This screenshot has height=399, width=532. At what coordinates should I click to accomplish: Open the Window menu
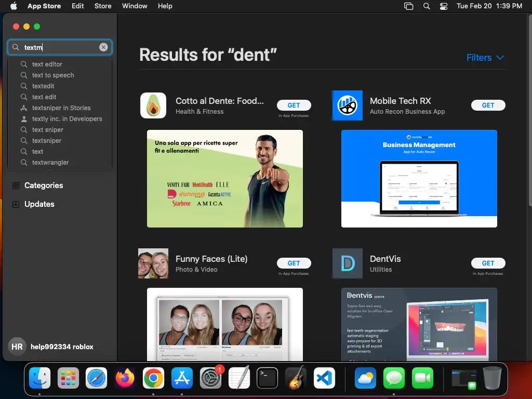point(135,6)
